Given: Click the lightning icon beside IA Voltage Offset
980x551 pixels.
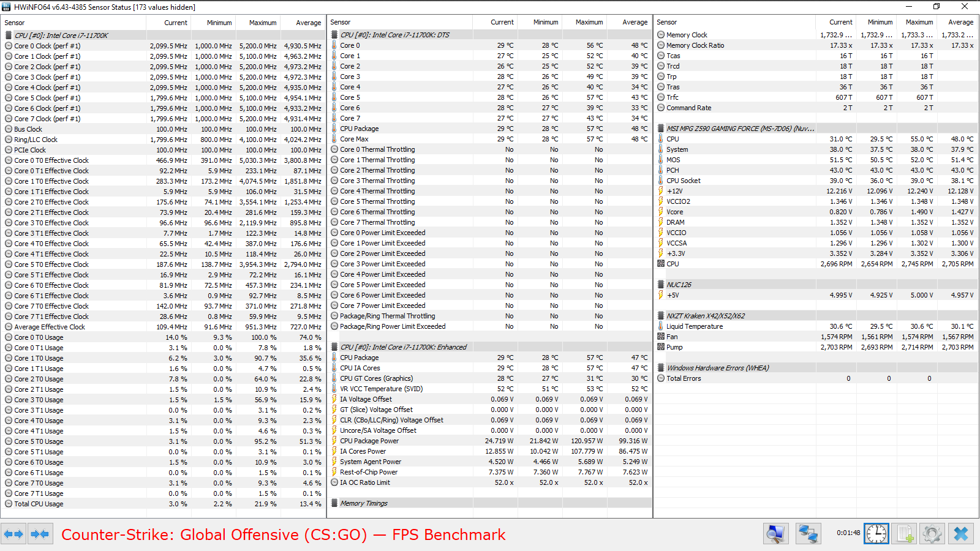Looking at the screenshot, I should tap(334, 399).
